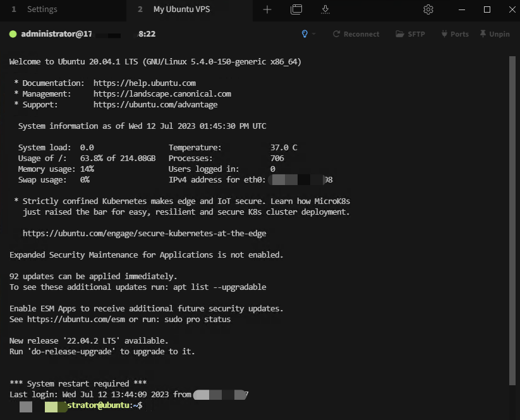Click the 'IPv4 address for eth0' label
The height and width of the screenshot is (420, 520).
[x=217, y=179]
